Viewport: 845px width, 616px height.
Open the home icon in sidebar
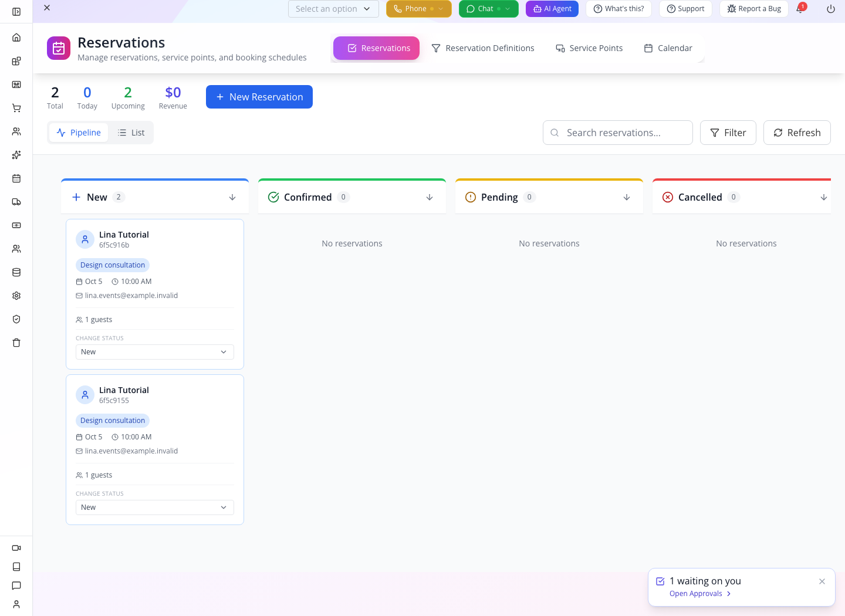pos(16,38)
